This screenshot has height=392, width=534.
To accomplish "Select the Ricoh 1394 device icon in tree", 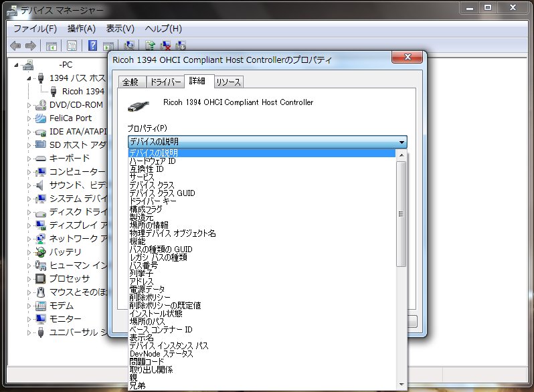I will pyautogui.click(x=54, y=91).
